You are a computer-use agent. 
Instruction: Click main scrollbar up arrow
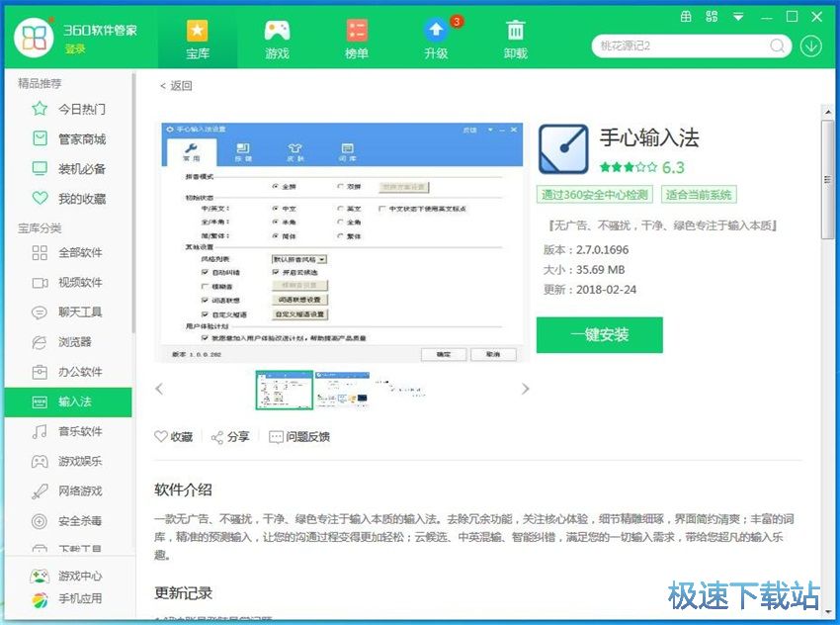point(828,112)
